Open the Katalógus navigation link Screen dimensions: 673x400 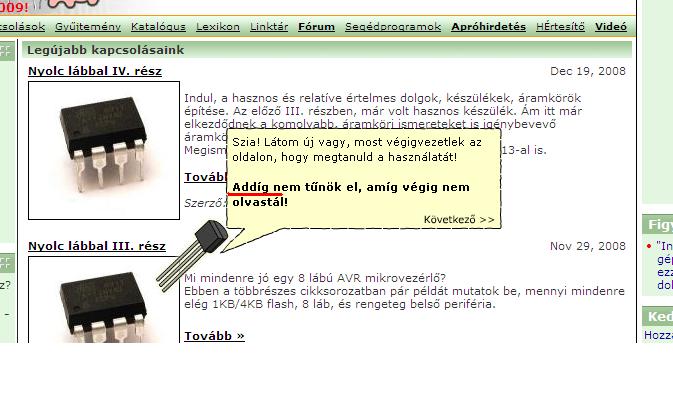click(158, 27)
